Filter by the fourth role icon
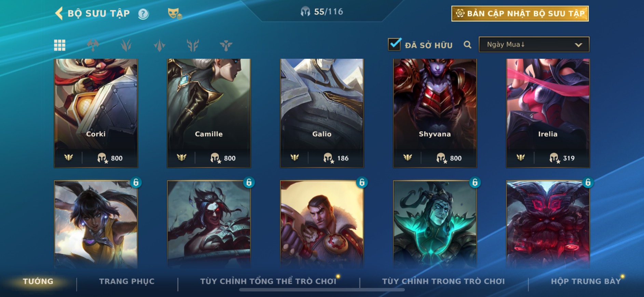 (193, 45)
